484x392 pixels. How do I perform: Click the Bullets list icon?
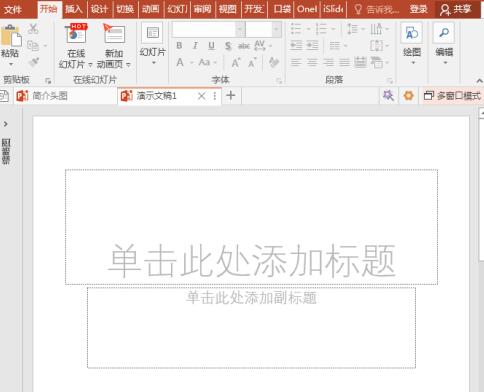pyautogui.click(x=296, y=29)
